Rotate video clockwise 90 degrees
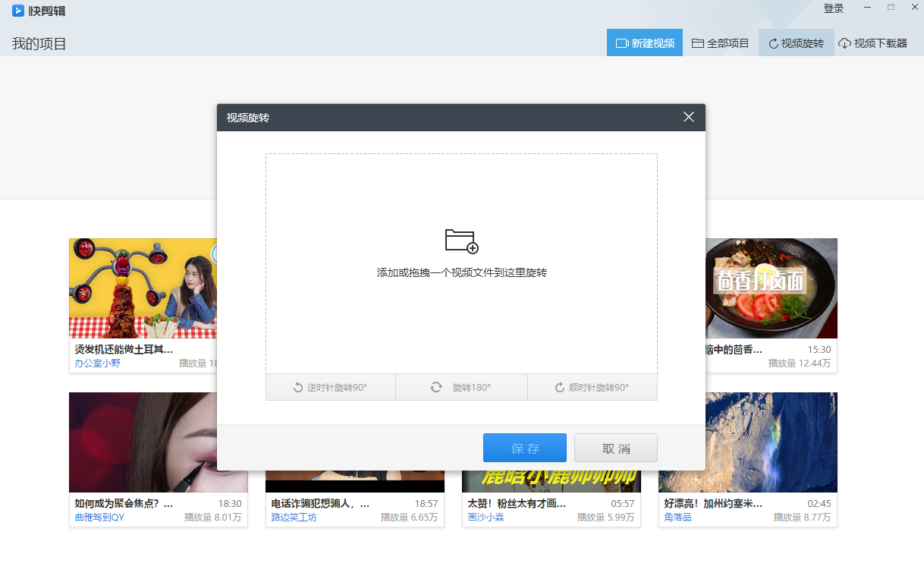 point(592,387)
